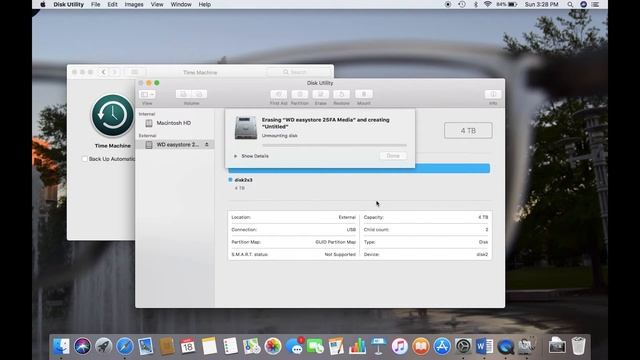Screen dimensions: 640x360
Task: Open the Images menu
Action: click(x=134, y=4)
